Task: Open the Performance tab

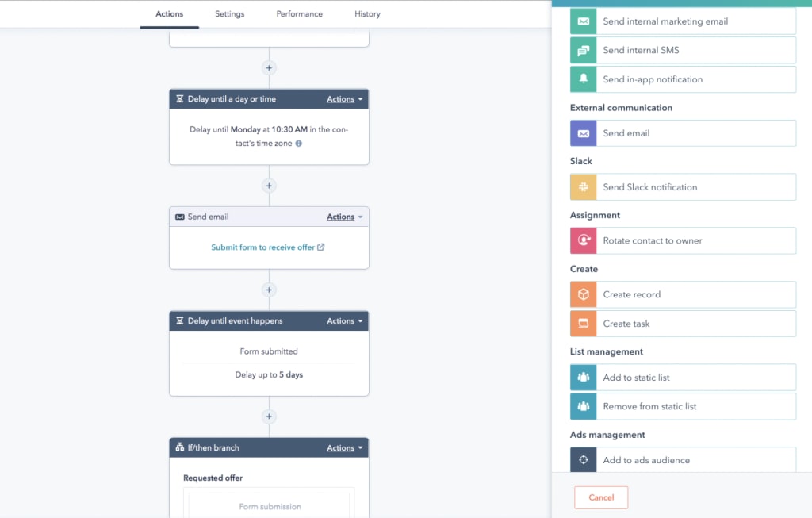Action: [299, 13]
